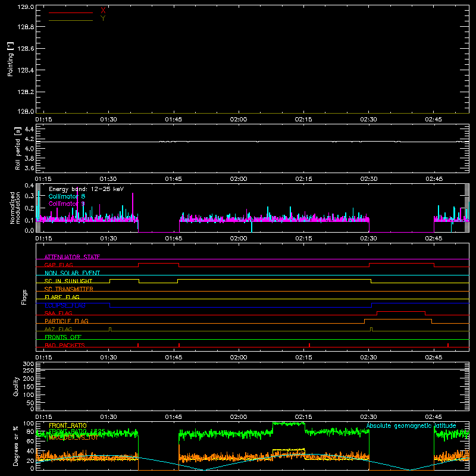Click short raised SC_IN_SUNLIGHT segment at 01:30
Screen dimensions: 476x476
click(124, 280)
